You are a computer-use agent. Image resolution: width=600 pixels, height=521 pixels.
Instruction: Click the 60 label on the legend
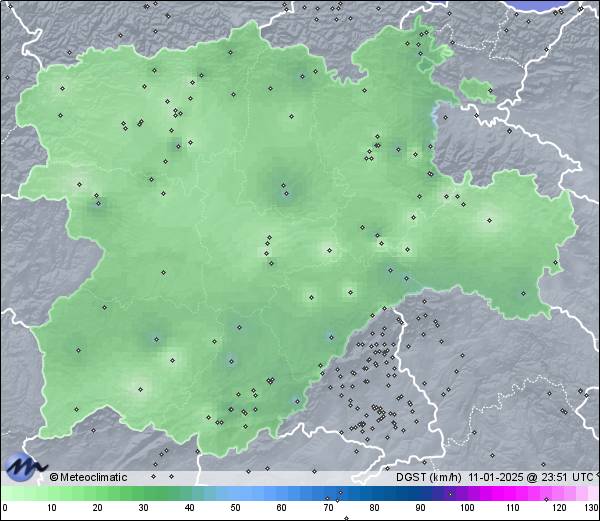(282, 508)
